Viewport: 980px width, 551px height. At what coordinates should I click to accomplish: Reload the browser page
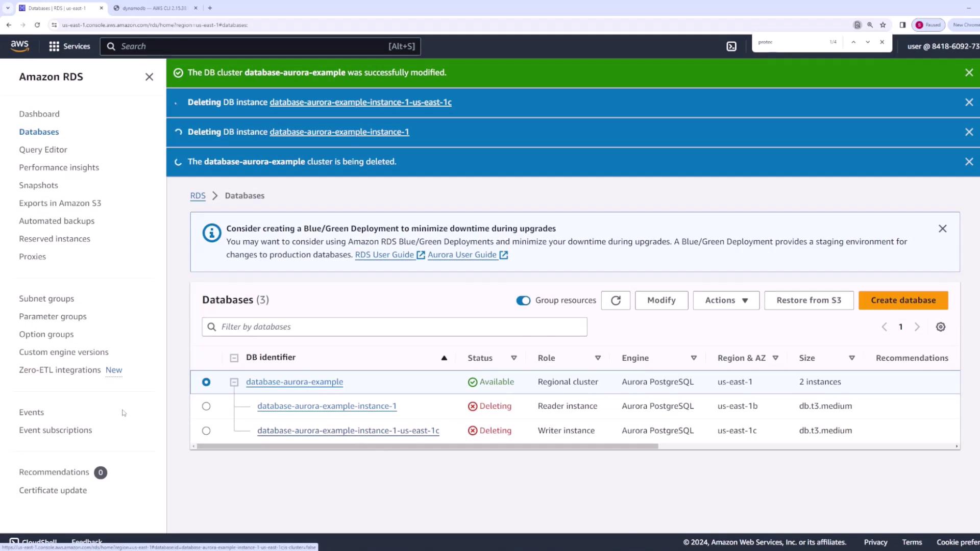pyautogui.click(x=37, y=25)
